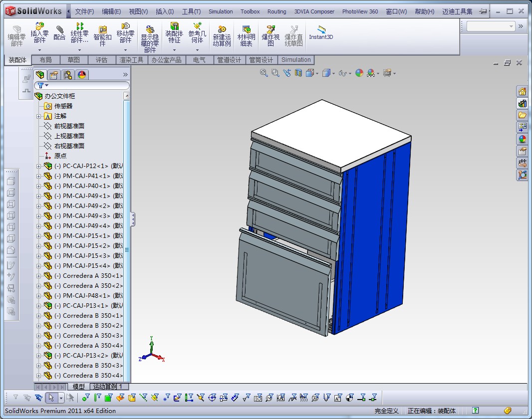Click the Edit Appearance color sphere
The height and width of the screenshot is (419, 532).
[x=359, y=73]
